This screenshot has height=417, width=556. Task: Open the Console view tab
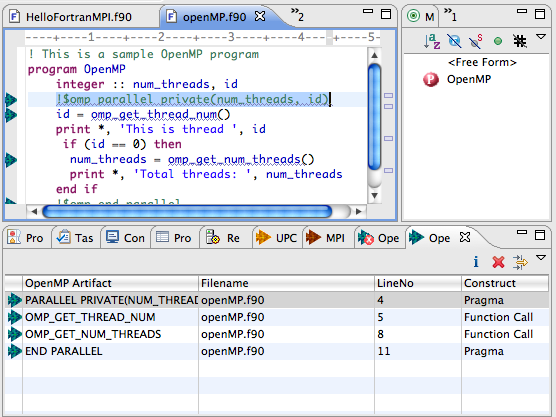click(x=126, y=238)
